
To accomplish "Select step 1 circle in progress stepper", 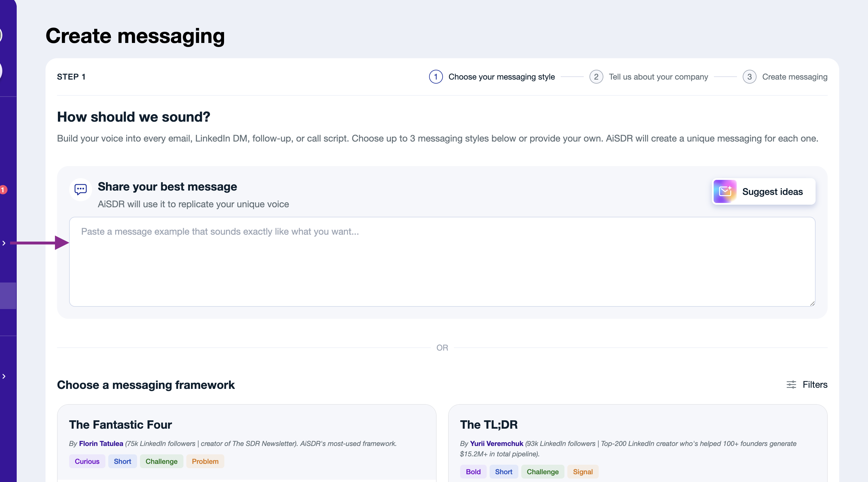I will point(436,77).
